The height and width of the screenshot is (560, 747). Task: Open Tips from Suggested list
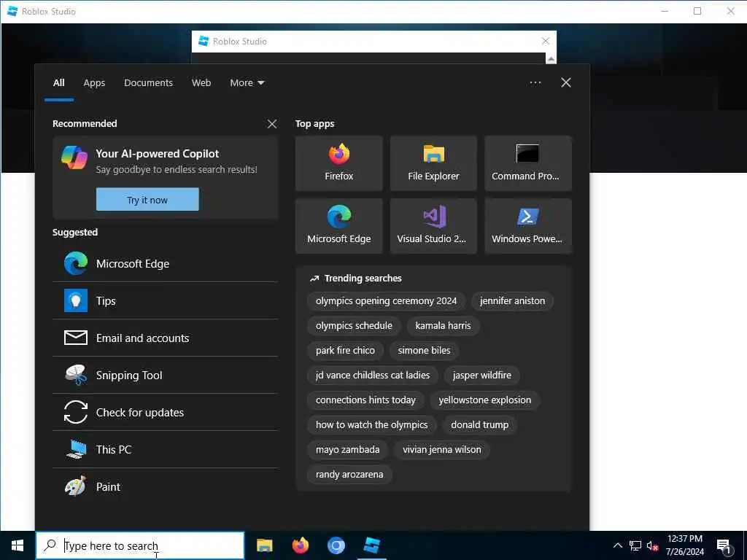(165, 301)
